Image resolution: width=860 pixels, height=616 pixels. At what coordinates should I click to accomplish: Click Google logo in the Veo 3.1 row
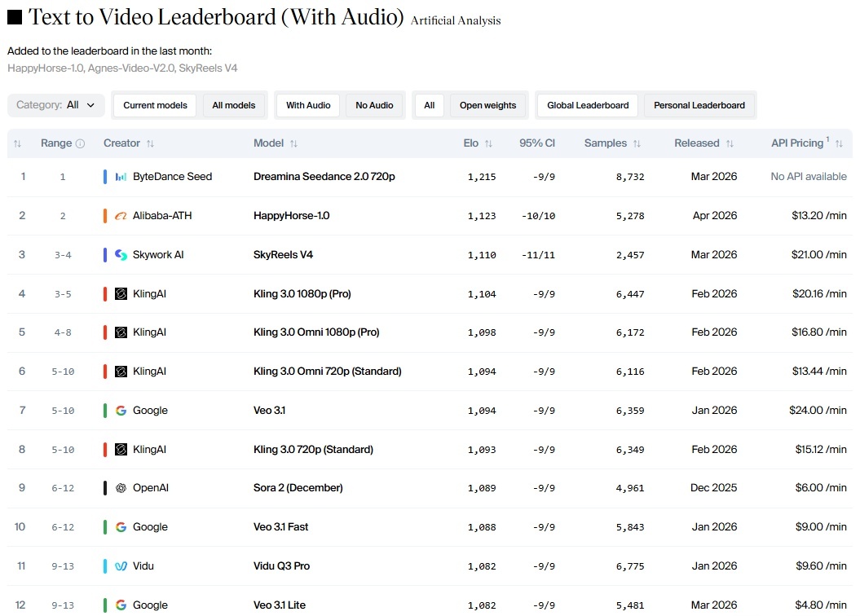(121, 411)
